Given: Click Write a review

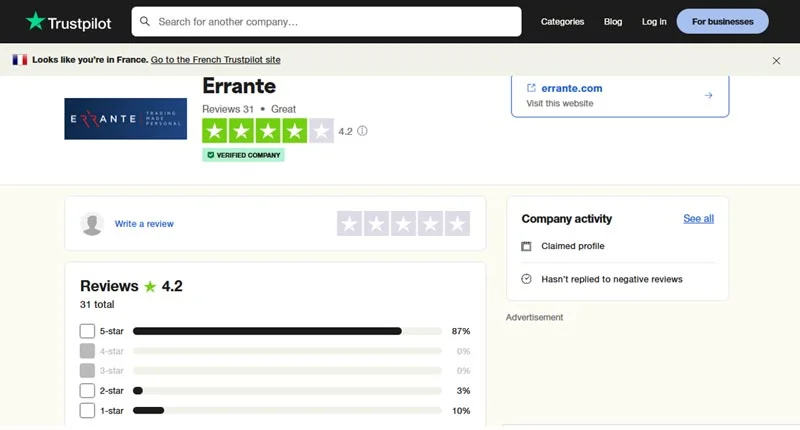Looking at the screenshot, I should [x=144, y=223].
